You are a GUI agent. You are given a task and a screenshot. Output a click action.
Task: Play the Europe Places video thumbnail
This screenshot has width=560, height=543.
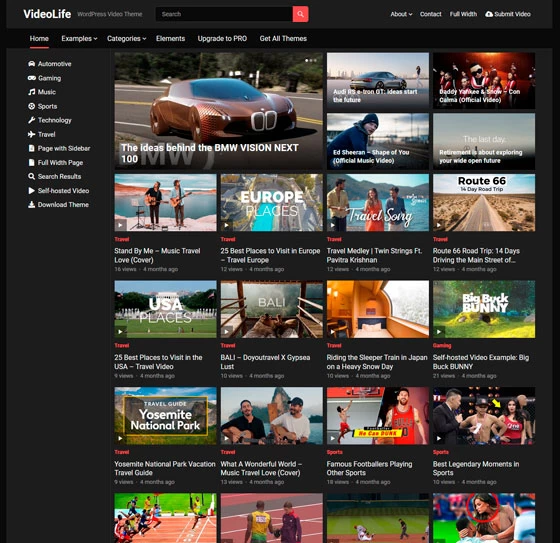pos(271,203)
